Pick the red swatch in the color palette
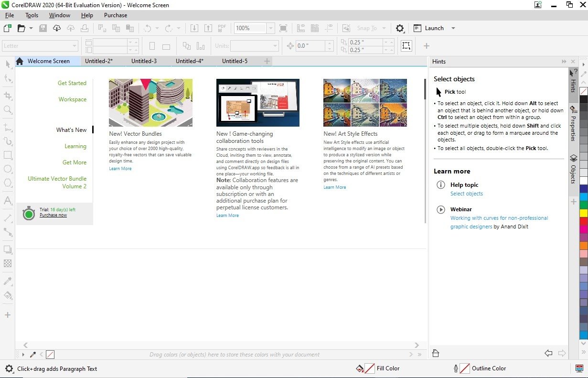The height and width of the screenshot is (378, 588). (583, 221)
